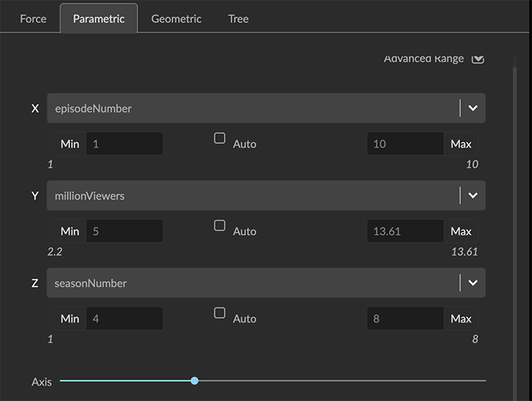Open the Geometric tab
Screen dimensions: 532x401
tap(176, 18)
